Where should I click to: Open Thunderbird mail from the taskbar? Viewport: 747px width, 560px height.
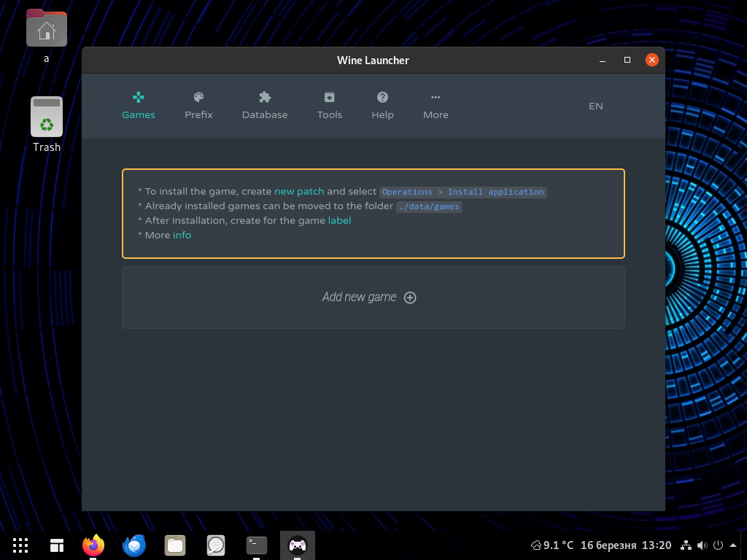(x=134, y=545)
